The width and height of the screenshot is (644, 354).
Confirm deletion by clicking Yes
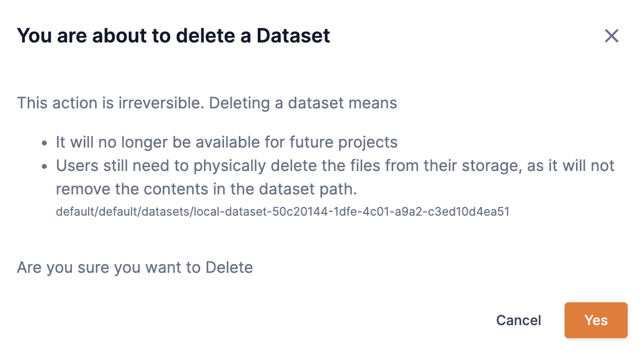pos(596,320)
